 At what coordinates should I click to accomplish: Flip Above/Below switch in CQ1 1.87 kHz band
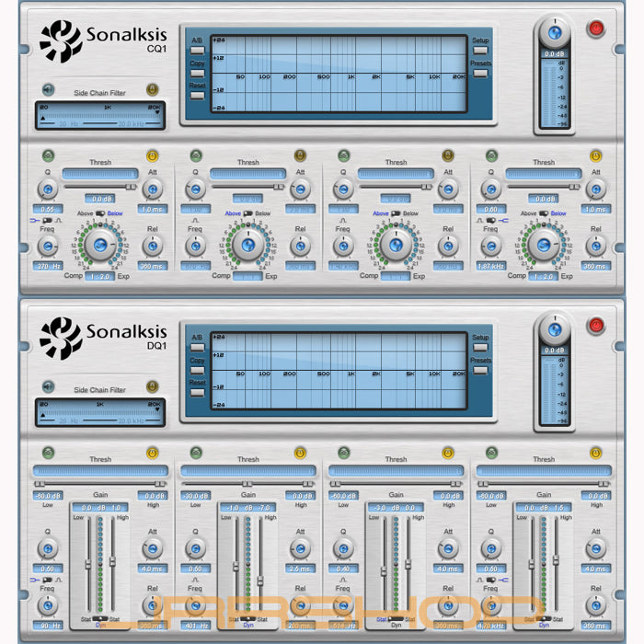click(544, 213)
